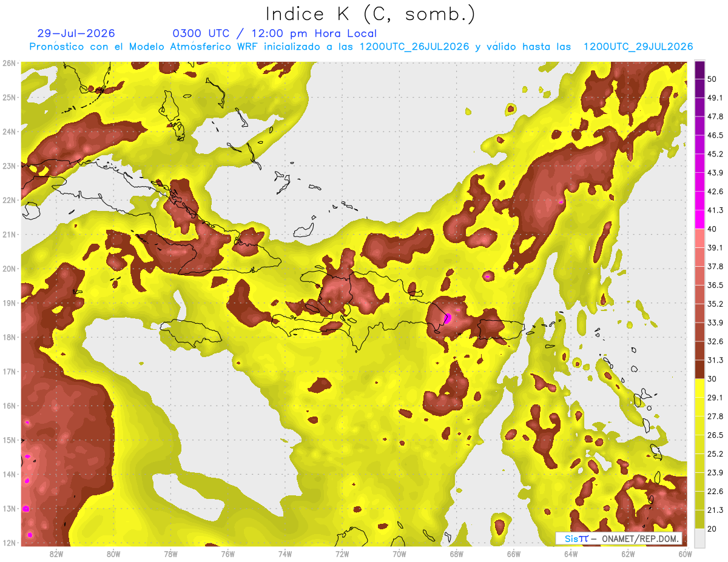Click the colorbar label "37.8"
The image size is (728, 562).
(x=715, y=266)
